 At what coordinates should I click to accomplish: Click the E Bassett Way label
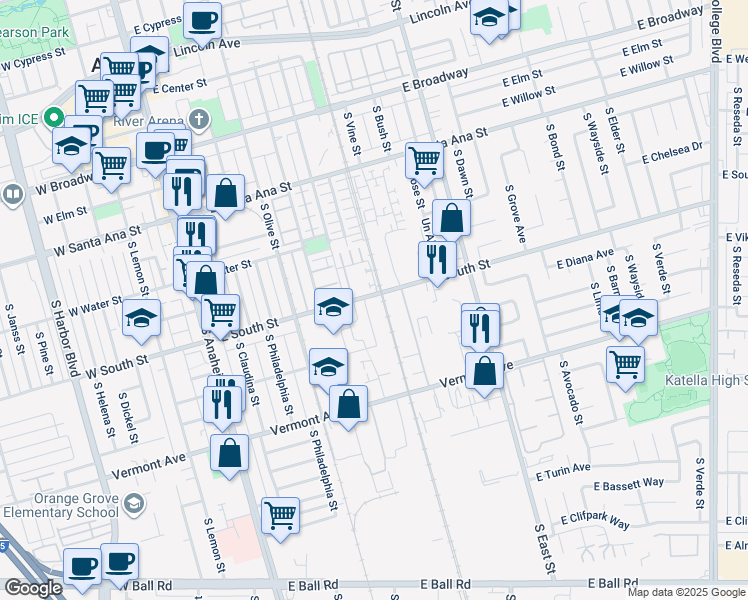(629, 485)
